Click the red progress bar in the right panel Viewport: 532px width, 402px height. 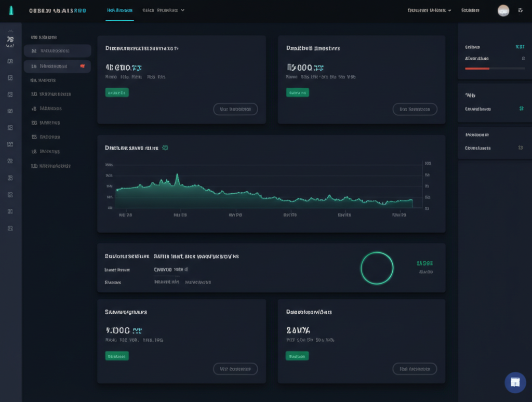coord(477,68)
